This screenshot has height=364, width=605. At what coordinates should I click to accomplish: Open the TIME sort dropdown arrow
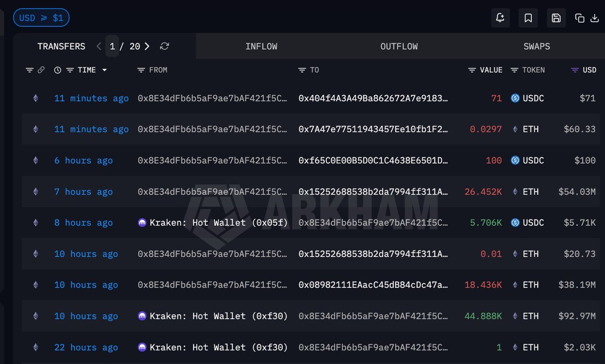104,70
